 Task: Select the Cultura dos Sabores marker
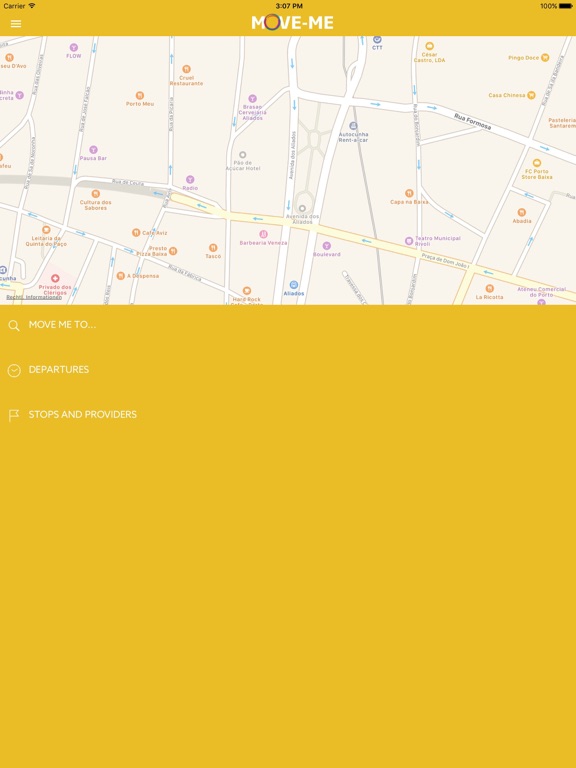(x=96, y=193)
